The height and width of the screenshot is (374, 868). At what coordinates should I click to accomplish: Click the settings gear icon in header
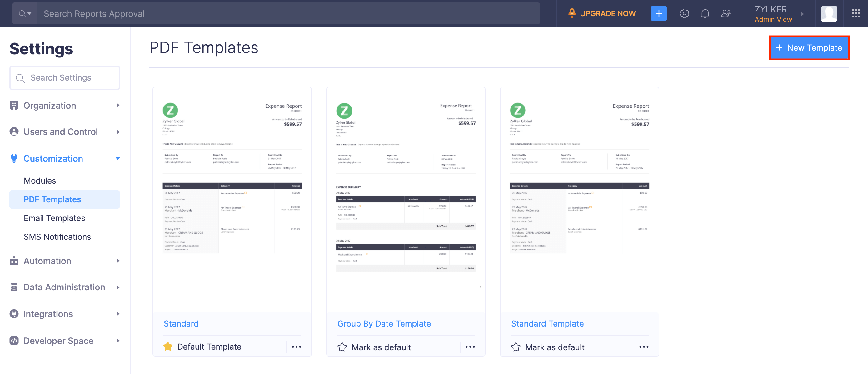684,13
